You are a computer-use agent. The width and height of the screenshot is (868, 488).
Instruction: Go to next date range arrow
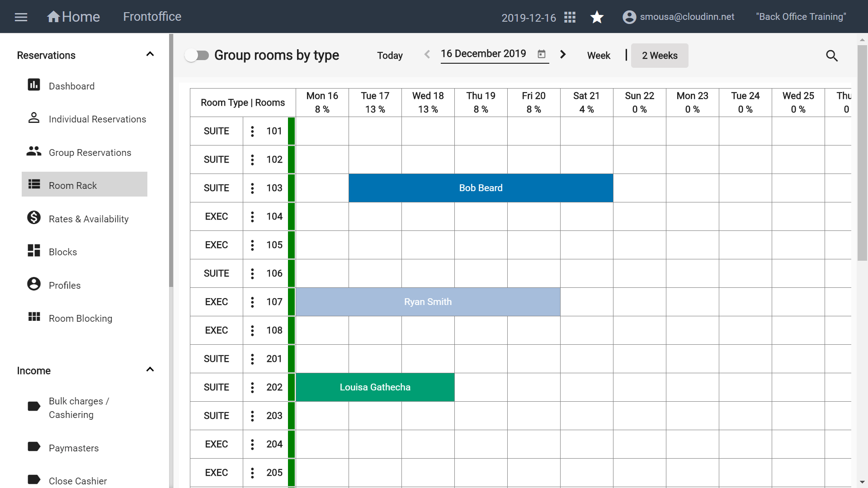click(563, 54)
